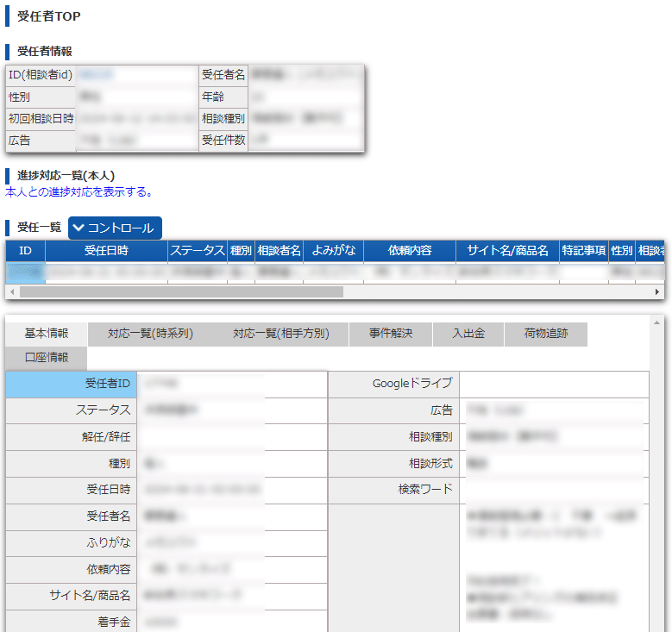
Task: Switch to the 口座情報 tab
Action: [46, 357]
